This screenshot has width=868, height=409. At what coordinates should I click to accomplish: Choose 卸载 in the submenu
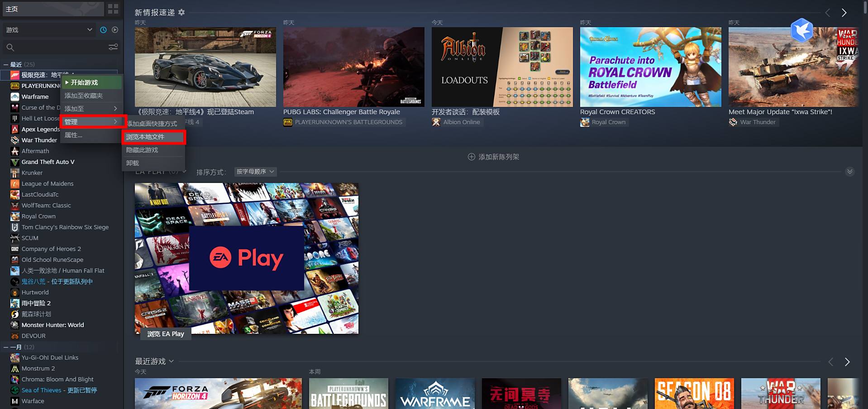click(154, 163)
